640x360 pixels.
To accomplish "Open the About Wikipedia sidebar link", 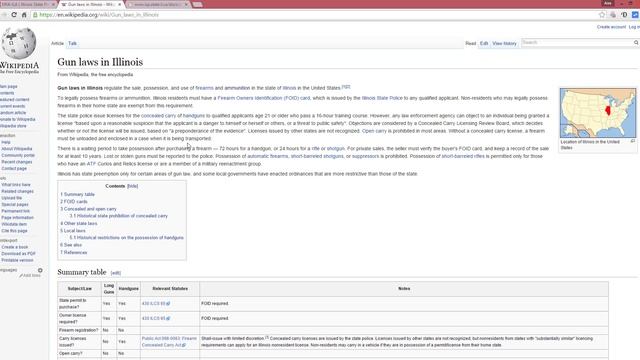I will pos(17,149).
